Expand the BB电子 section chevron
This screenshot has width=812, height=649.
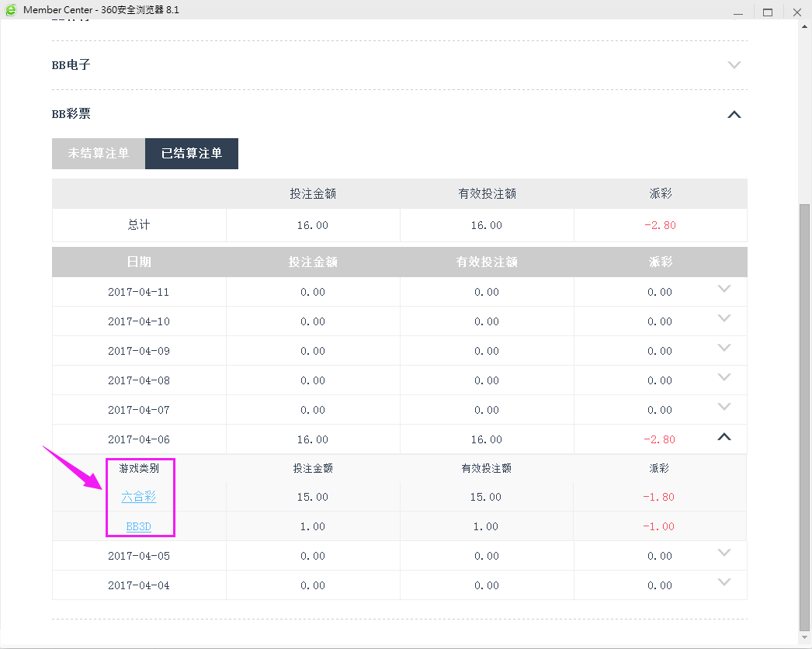click(734, 65)
